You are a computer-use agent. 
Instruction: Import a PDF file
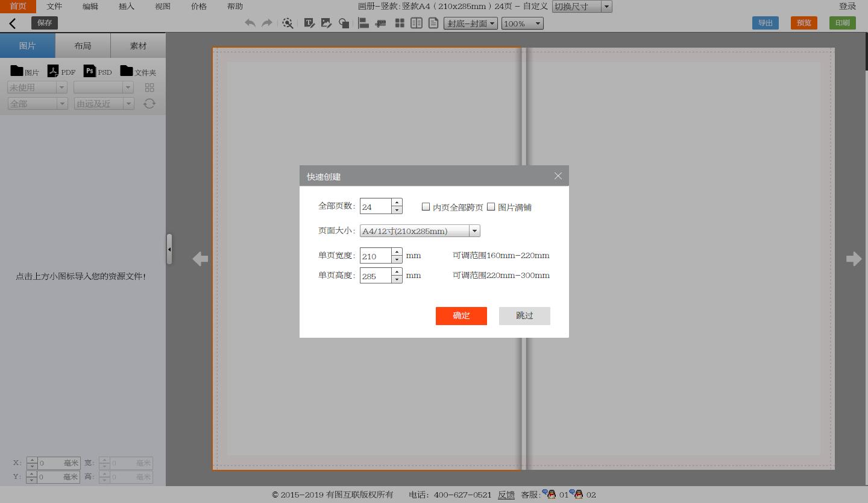point(53,71)
